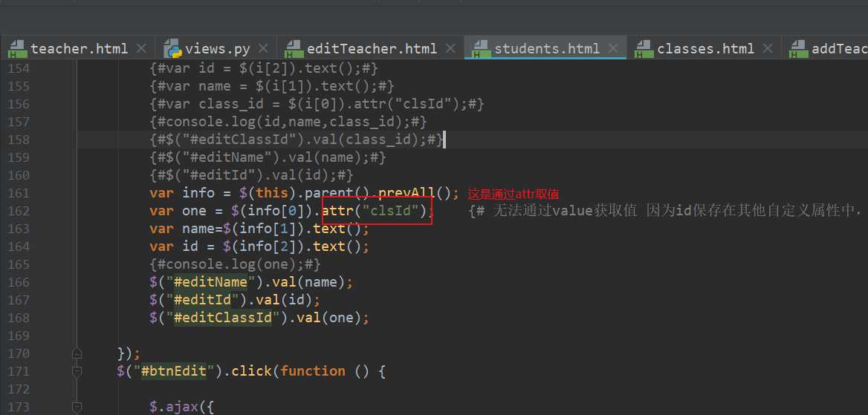Close the teacher.html tab
Screen dimensions: 868x415
[x=142, y=49]
